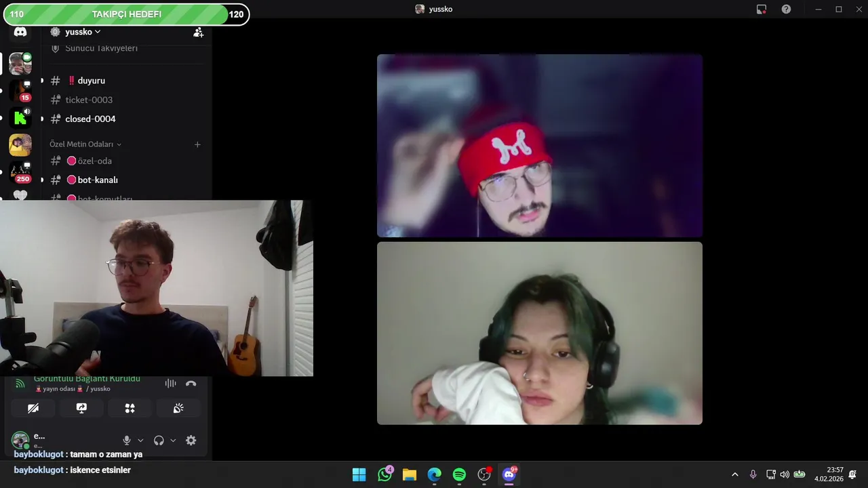Deafen audio with headphone icon
Screen dimensions: 868x488
pos(159,441)
